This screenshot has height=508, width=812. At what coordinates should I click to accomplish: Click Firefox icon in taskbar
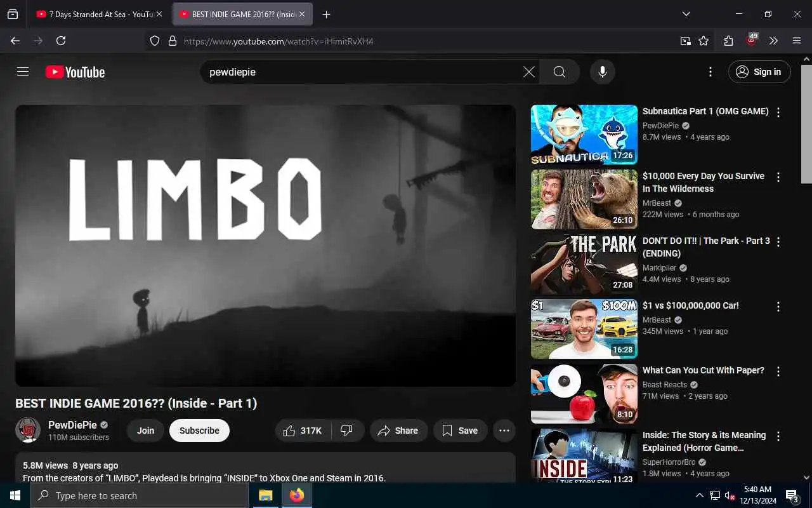pyautogui.click(x=296, y=495)
